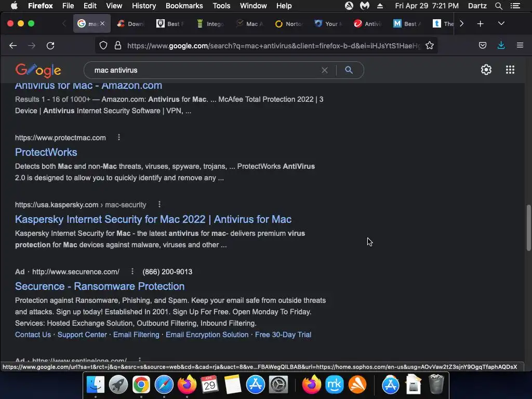Open the Firefox hamburger application menu
Image resolution: width=532 pixels, height=399 pixels.
(520, 45)
